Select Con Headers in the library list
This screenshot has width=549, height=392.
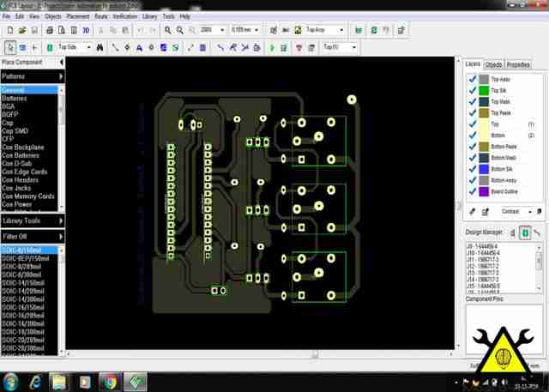coord(21,180)
